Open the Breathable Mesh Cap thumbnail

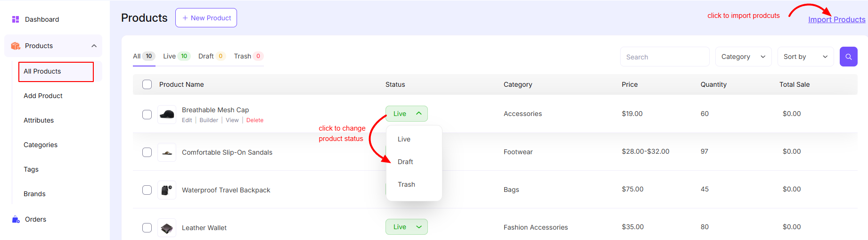pyautogui.click(x=167, y=114)
